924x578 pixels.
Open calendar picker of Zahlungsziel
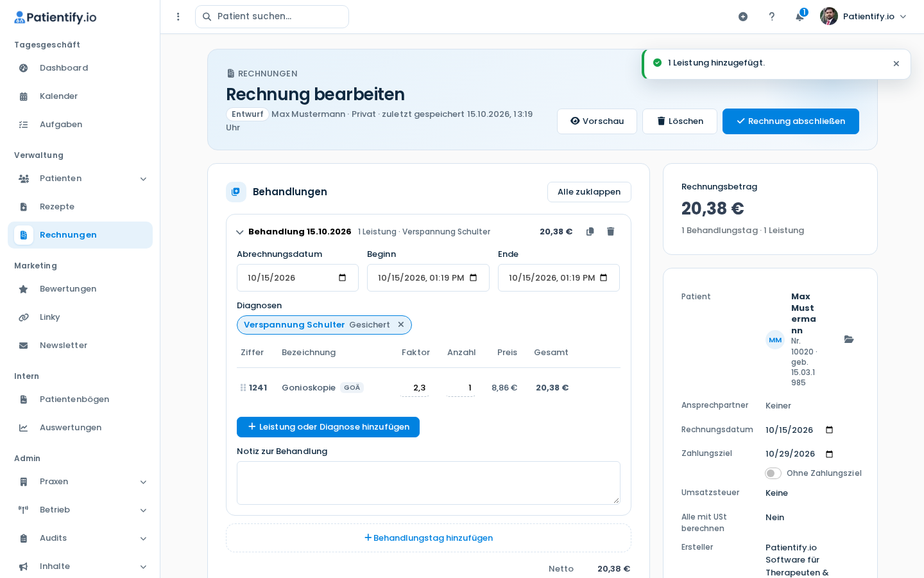pyautogui.click(x=830, y=454)
